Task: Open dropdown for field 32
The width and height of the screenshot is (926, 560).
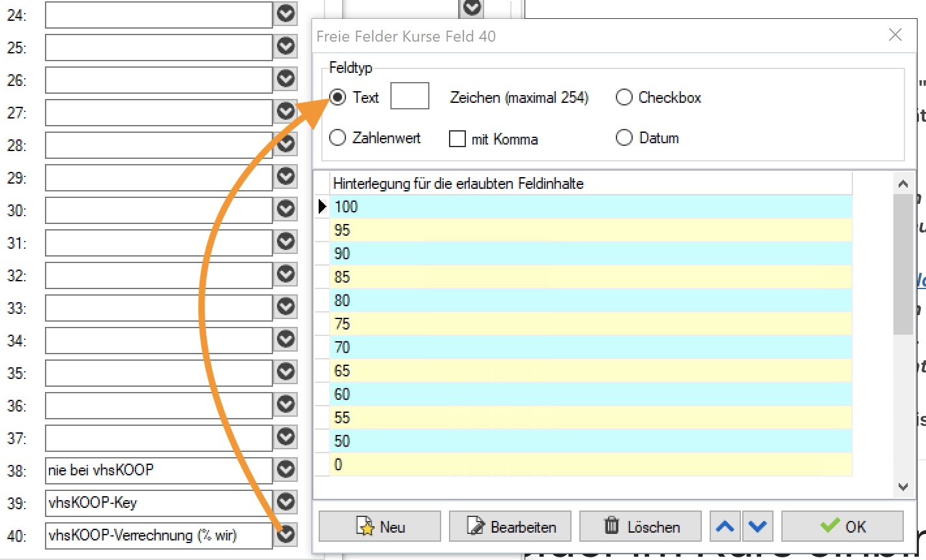Action: pos(285,273)
